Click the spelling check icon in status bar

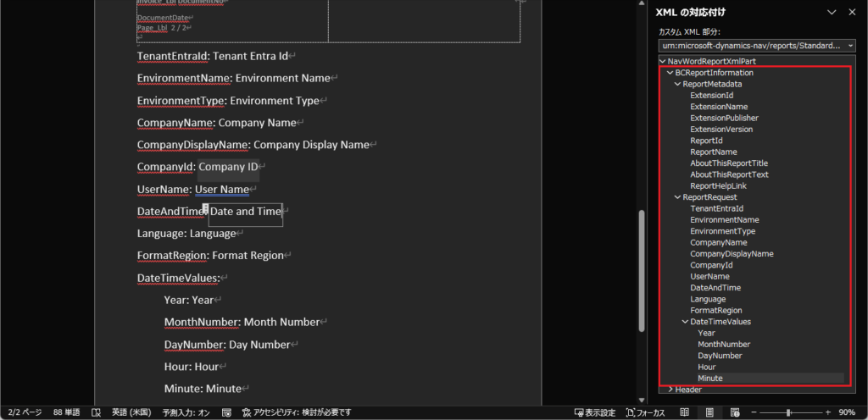(96, 412)
